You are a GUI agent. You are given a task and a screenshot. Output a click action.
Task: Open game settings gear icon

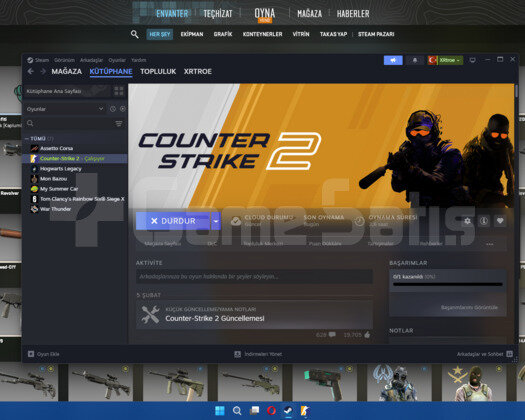coord(467,221)
